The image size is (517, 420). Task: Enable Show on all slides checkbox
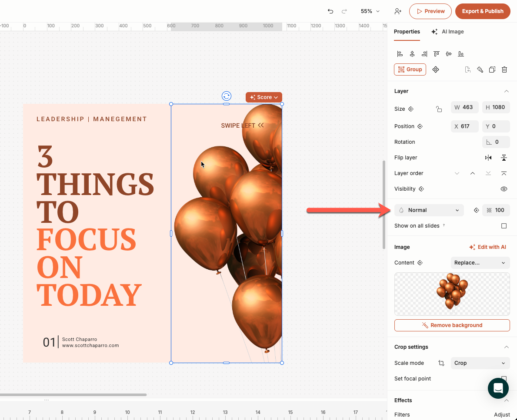point(504,226)
